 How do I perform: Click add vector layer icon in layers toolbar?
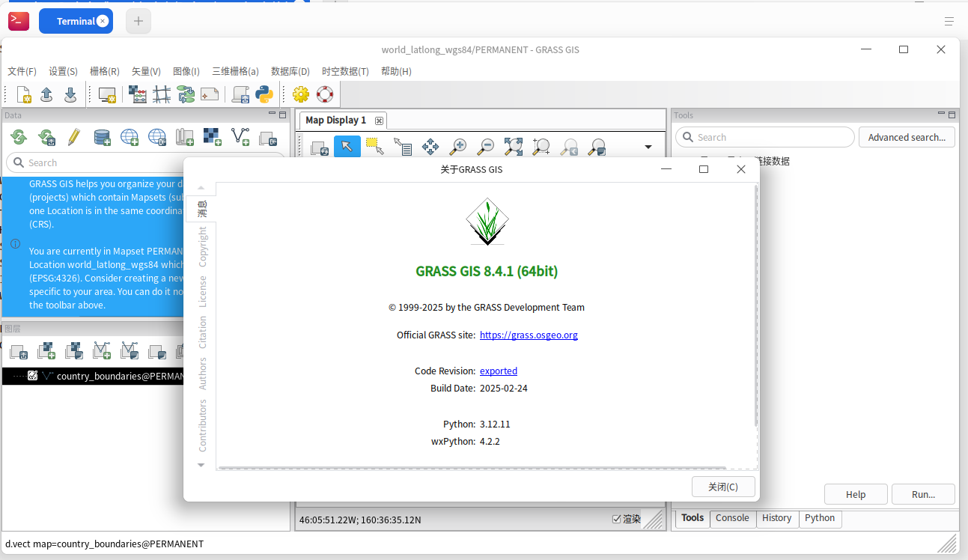tap(101, 350)
